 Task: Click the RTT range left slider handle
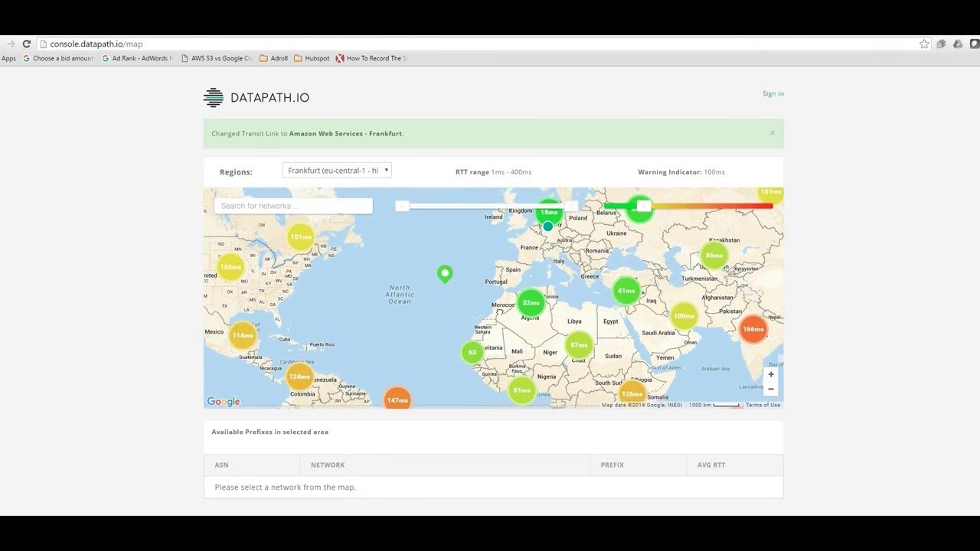click(402, 206)
